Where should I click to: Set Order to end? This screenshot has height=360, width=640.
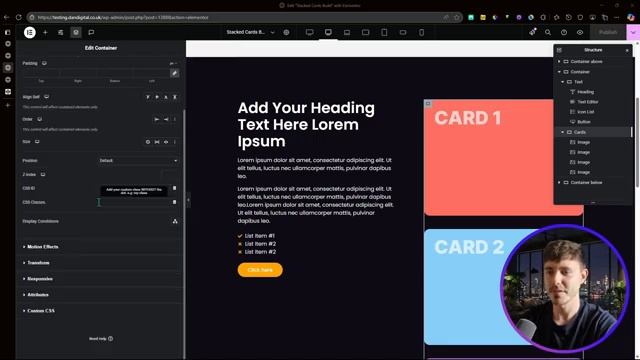click(166, 119)
